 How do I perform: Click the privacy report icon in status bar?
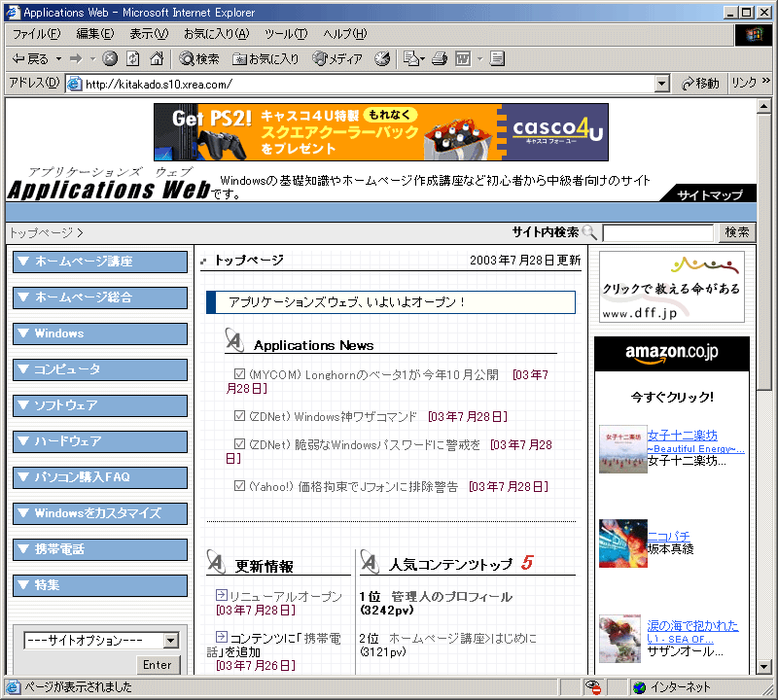click(593, 687)
